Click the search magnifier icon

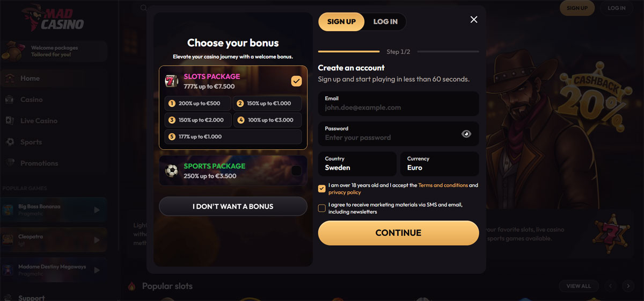coord(143,8)
